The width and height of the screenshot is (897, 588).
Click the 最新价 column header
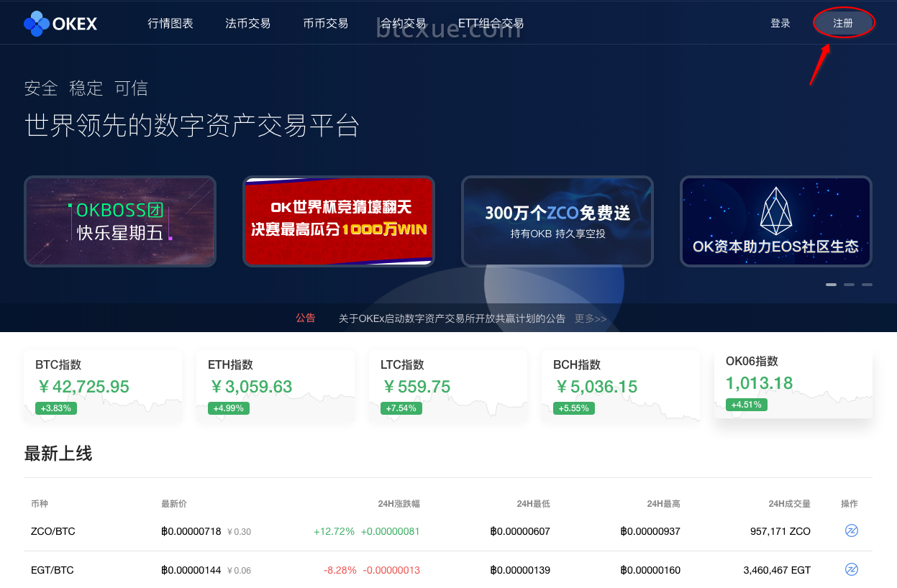click(174, 504)
